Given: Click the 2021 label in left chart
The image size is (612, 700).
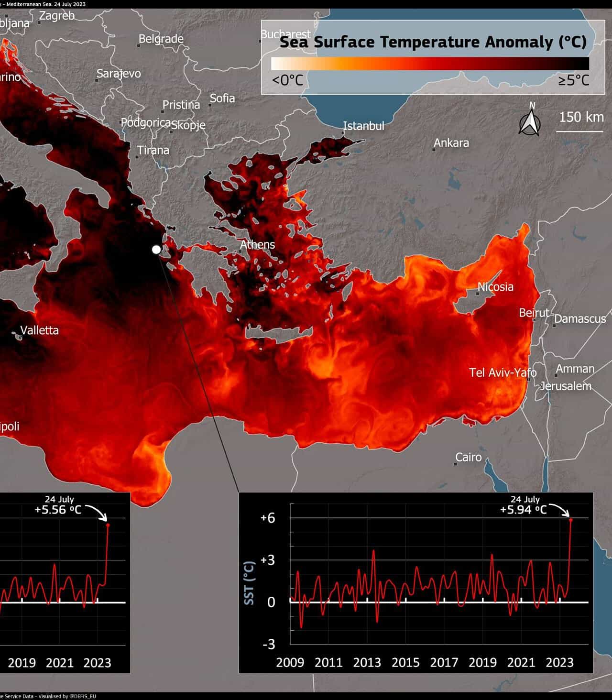Looking at the screenshot, I should (x=60, y=663).
